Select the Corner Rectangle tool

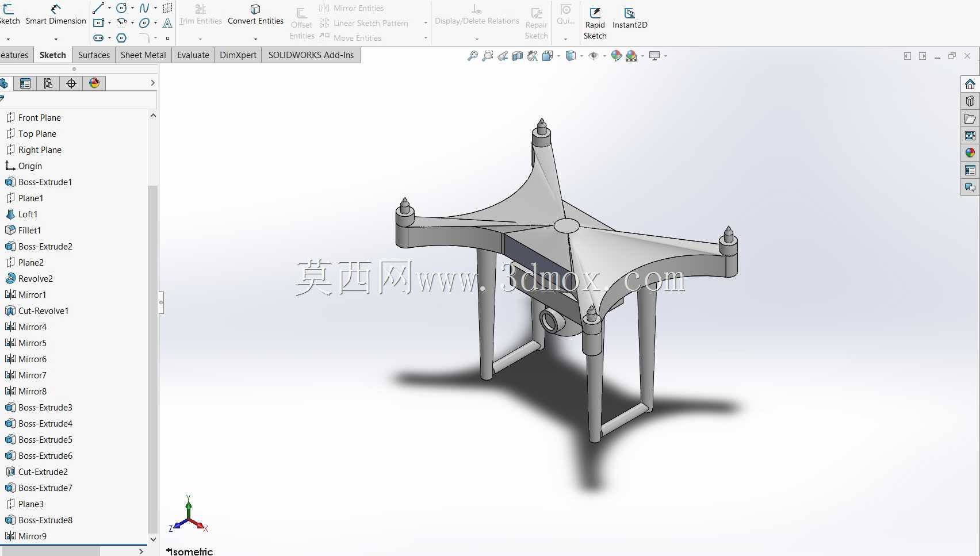[x=98, y=23]
